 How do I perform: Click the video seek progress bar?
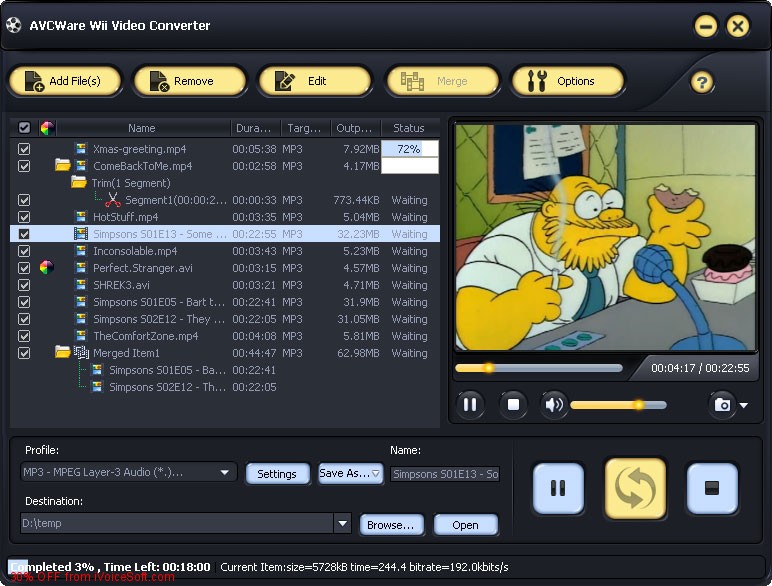click(539, 368)
